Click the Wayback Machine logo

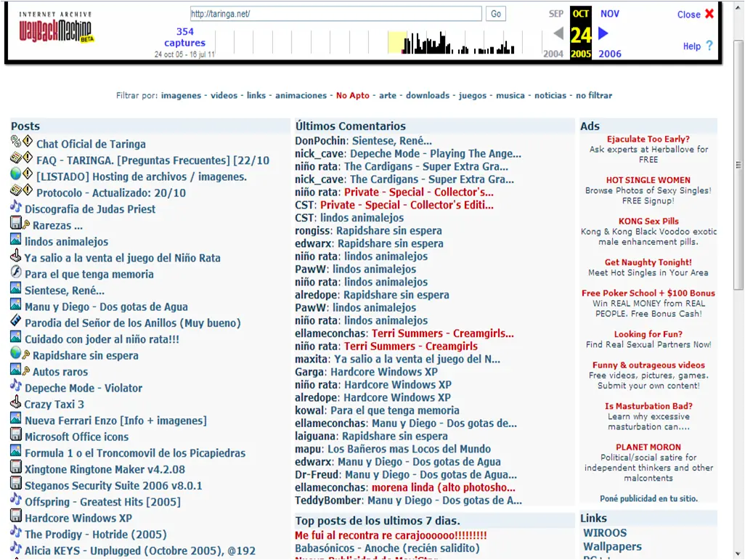point(56,28)
